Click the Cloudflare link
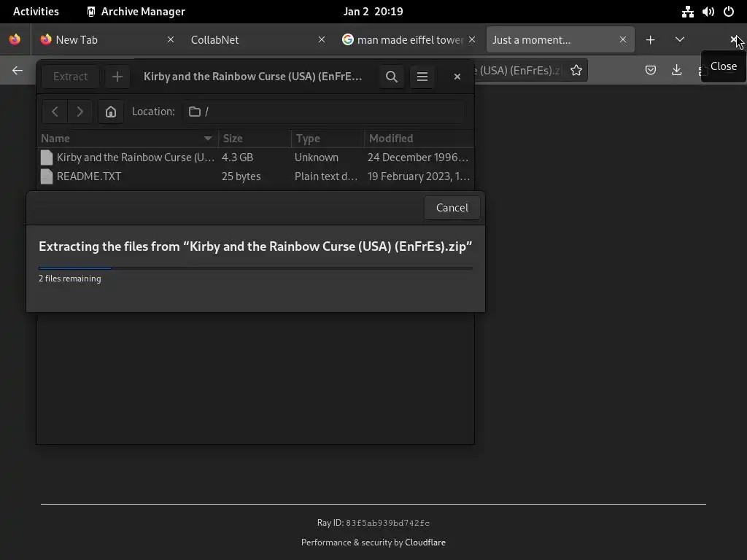The image size is (747, 560). 425,542
